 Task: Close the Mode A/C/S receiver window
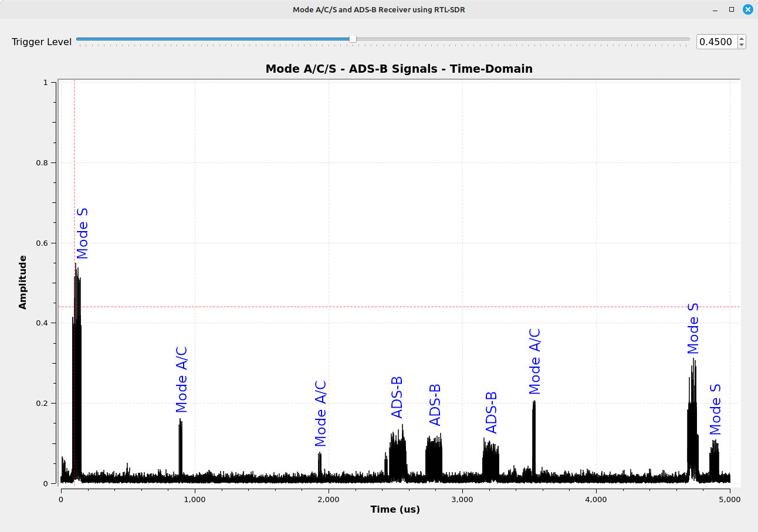(747, 9)
